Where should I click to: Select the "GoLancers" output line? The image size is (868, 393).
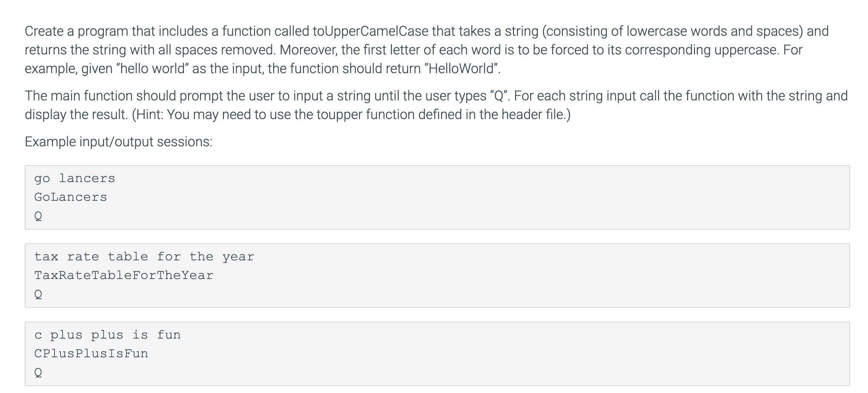71,197
